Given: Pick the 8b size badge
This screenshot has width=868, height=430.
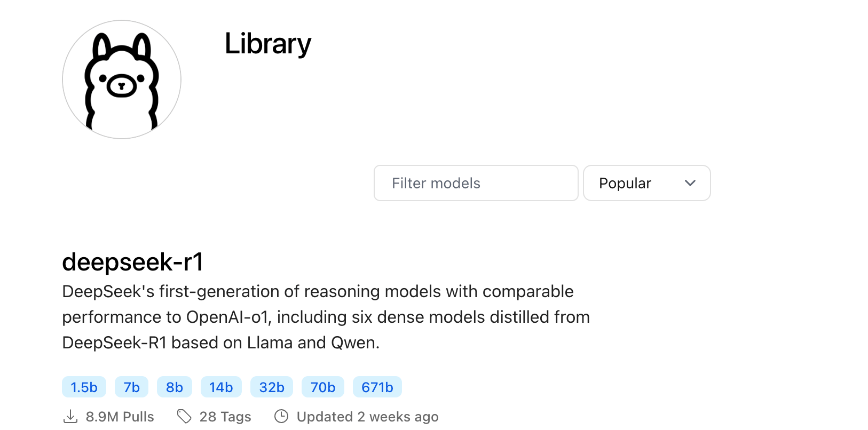Looking at the screenshot, I should pyautogui.click(x=174, y=387).
